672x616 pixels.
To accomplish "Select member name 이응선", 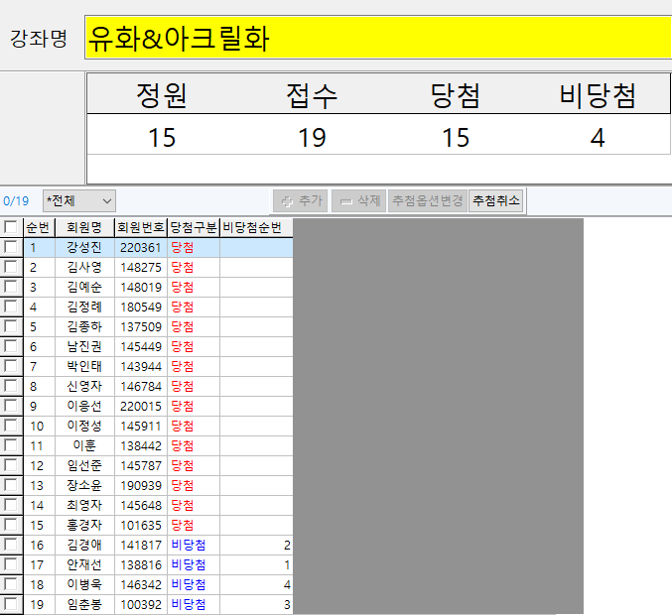I will point(84,406).
